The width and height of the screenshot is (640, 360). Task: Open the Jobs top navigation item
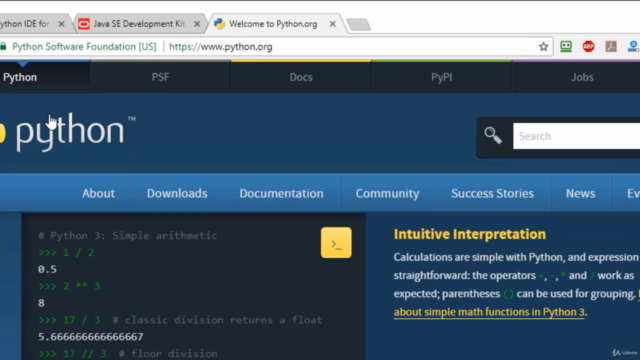click(x=582, y=77)
